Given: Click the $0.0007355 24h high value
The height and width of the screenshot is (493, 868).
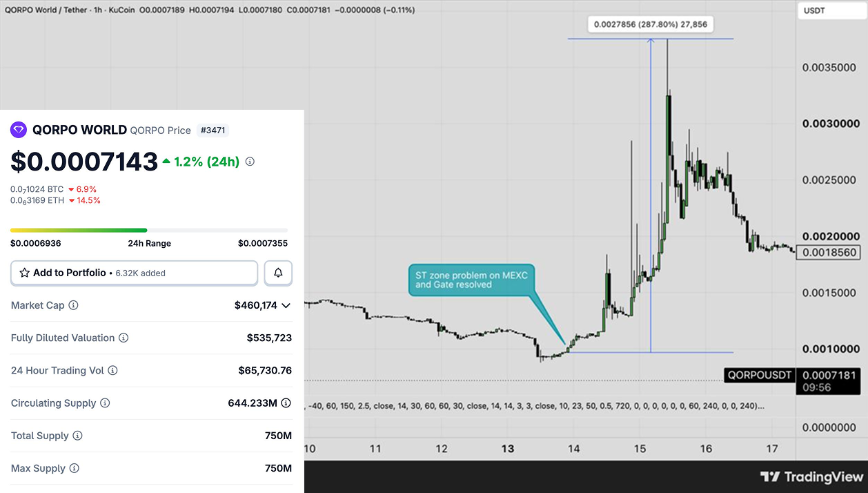Looking at the screenshot, I should pyautogui.click(x=263, y=243).
